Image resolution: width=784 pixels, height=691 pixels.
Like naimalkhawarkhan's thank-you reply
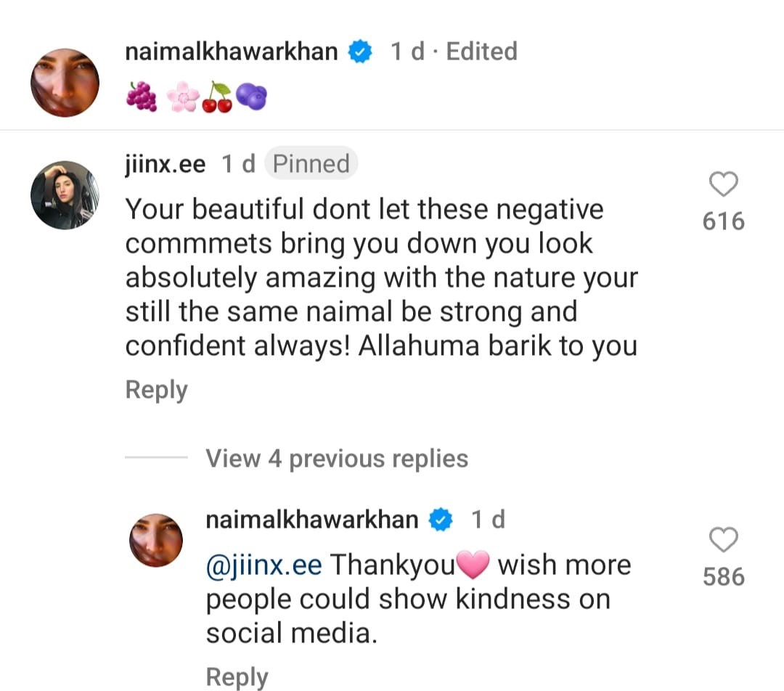[723, 540]
